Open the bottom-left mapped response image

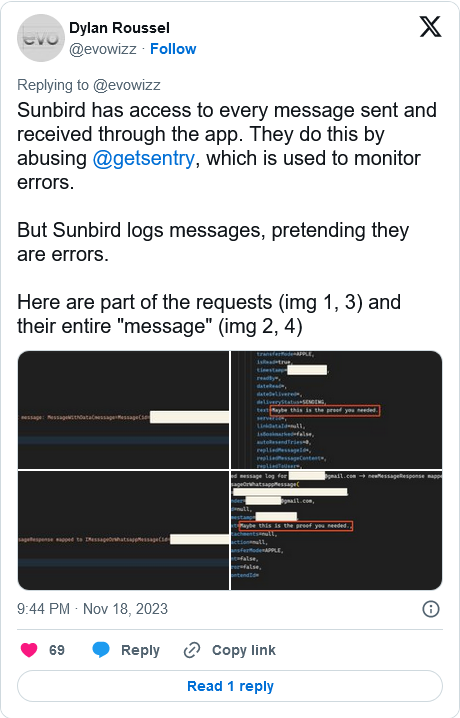point(123,530)
